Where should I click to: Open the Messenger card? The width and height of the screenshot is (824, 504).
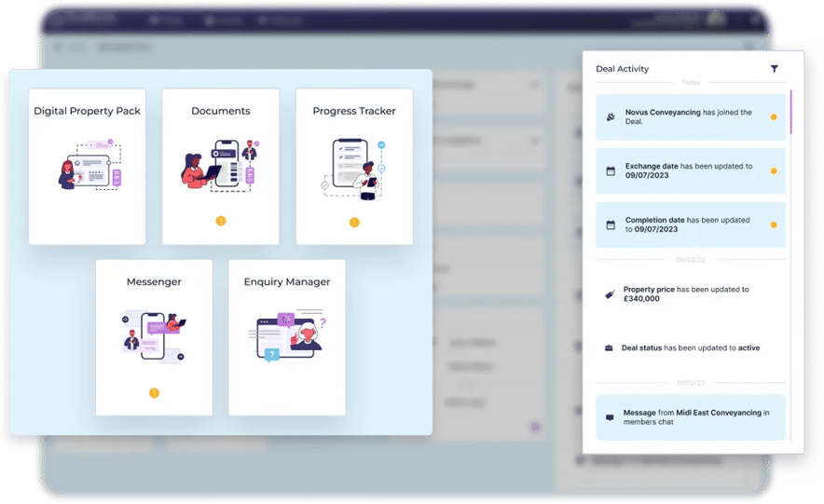pyautogui.click(x=154, y=337)
